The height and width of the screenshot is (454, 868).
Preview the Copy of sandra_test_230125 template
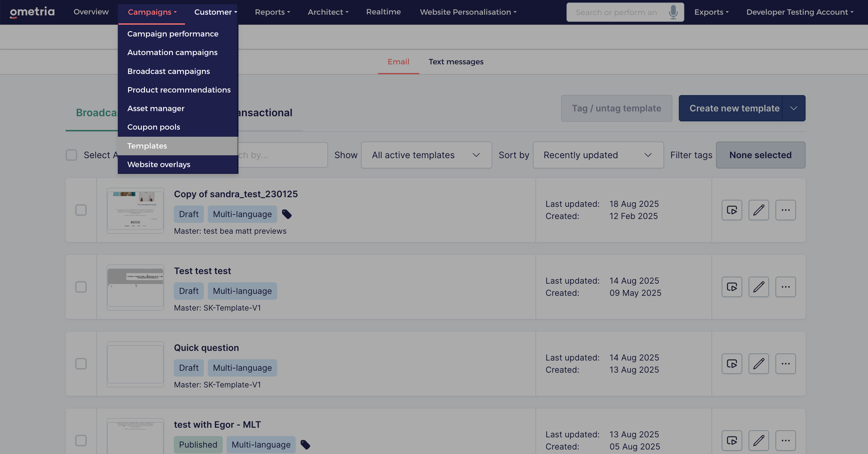point(732,210)
